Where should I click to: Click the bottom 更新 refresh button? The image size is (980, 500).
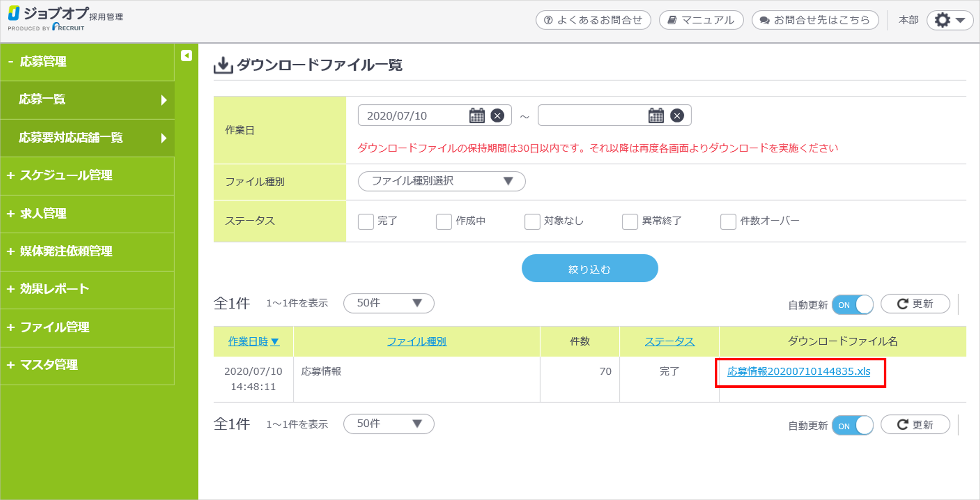(x=915, y=425)
